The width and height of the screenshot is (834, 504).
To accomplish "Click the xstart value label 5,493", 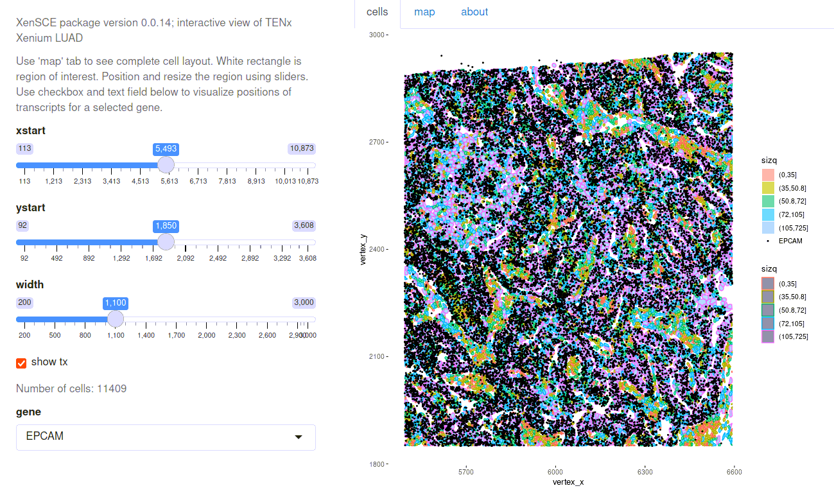I will point(166,149).
